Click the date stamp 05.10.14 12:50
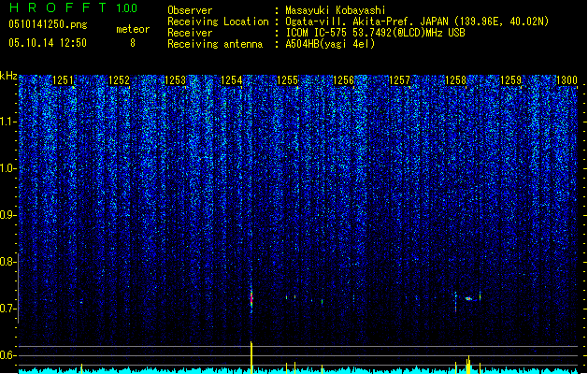588x374 pixels. [x=48, y=43]
